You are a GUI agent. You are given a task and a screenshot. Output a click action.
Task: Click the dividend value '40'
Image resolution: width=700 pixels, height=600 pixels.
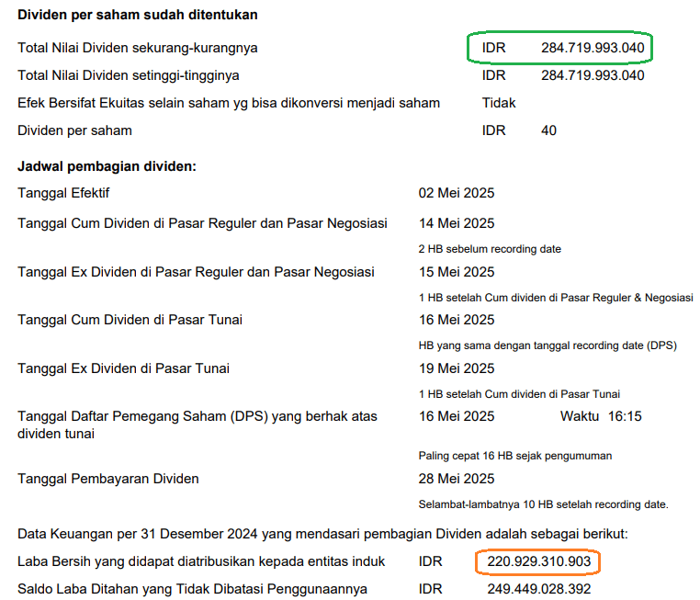click(x=548, y=130)
